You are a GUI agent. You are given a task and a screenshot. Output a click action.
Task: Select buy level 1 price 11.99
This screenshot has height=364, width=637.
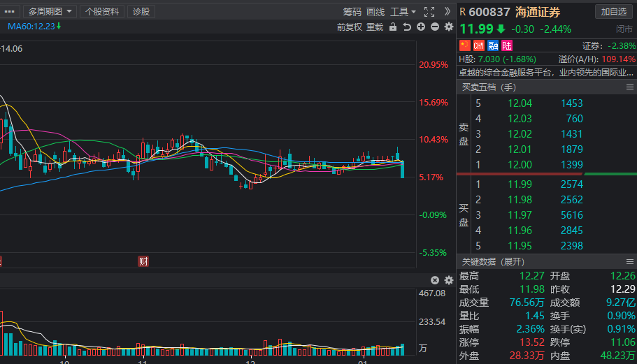click(x=520, y=184)
